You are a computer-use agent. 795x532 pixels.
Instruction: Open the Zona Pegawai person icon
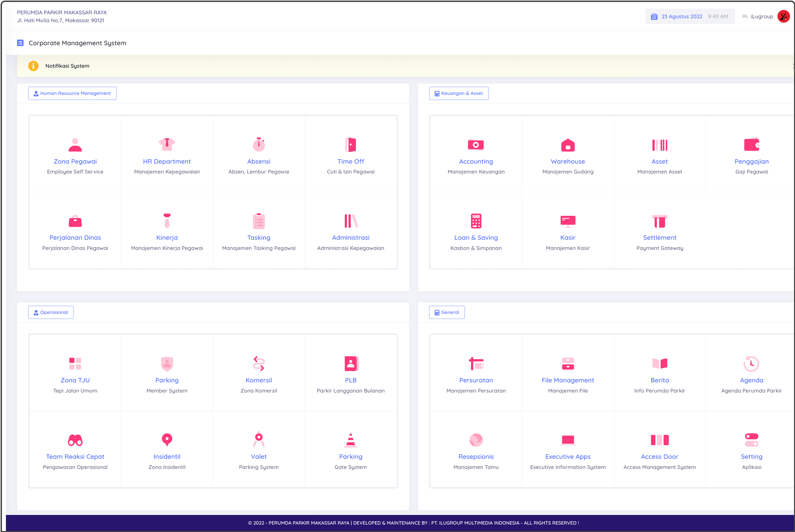coord(75,145)
